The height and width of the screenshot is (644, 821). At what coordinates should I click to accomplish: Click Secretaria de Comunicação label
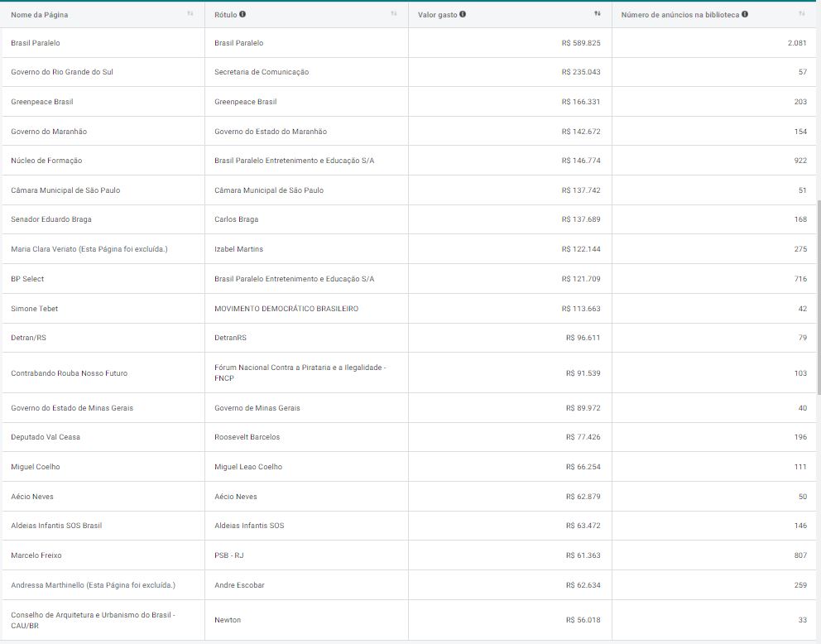coord(262,72)
